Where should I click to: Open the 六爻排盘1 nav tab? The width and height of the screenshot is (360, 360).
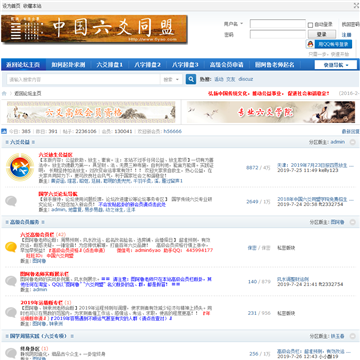[x=110, y=65]
